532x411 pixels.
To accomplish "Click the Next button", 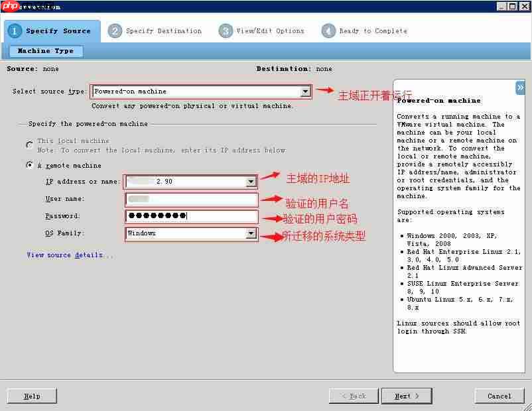I will click(x=406, y=395).
